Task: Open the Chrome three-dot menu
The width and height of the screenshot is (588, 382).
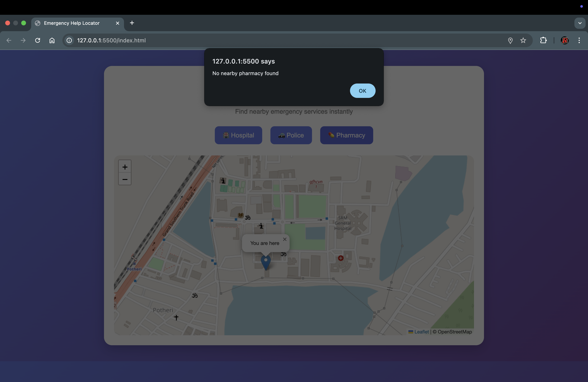Action: coord(579,40)
